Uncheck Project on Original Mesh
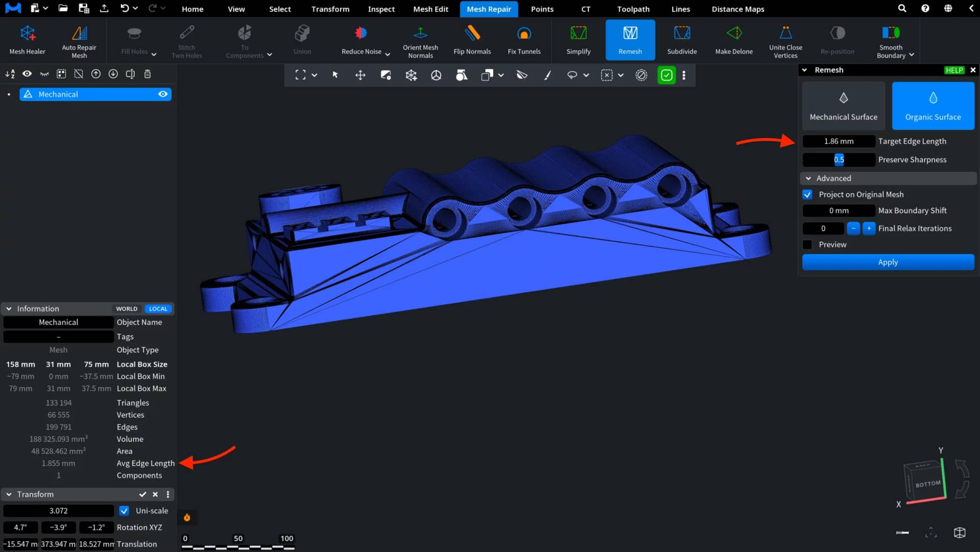This screenshot has height=552, width=980. click(807, 194)
